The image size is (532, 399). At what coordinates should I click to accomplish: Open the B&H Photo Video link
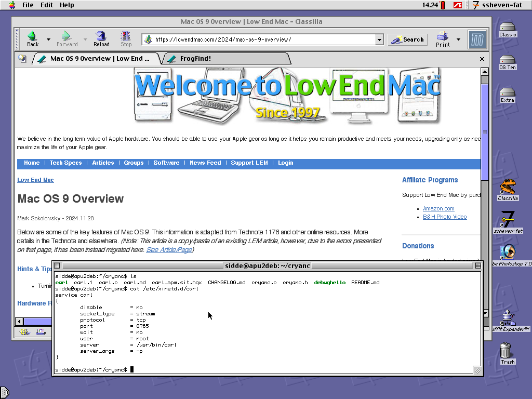(445, 217)
